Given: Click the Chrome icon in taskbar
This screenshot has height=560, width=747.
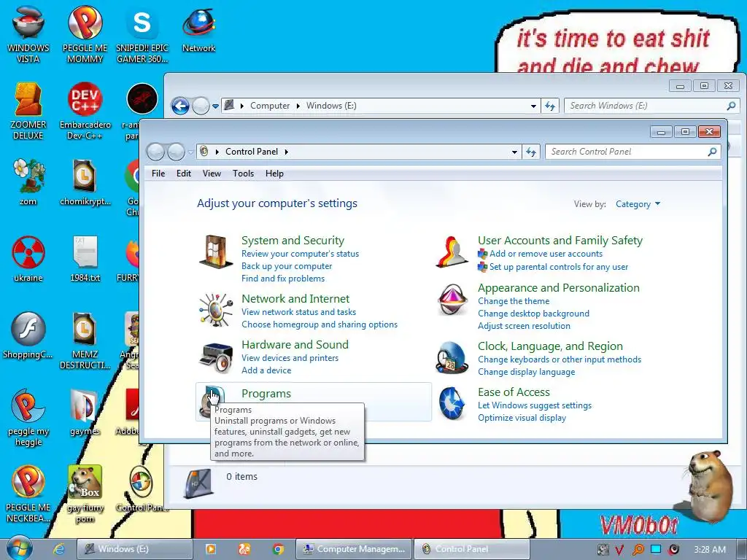Looking at the screenshot, I should click(278, 549).
